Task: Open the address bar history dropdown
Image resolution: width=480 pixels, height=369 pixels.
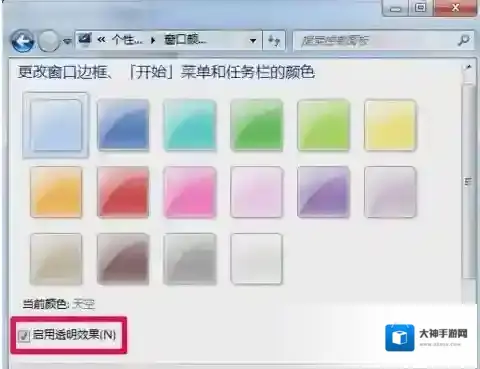Action: click(253, 41)
